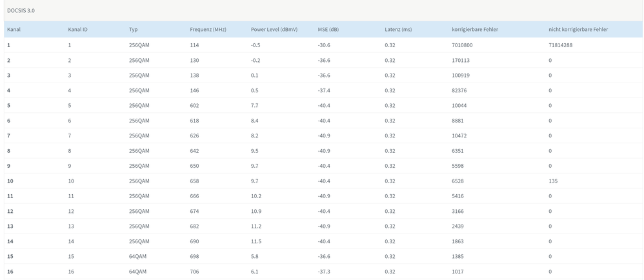Select the Power Level (dBmV) header
The height and width of the screenshot is (280, 644).
click(x=274, y=30)
